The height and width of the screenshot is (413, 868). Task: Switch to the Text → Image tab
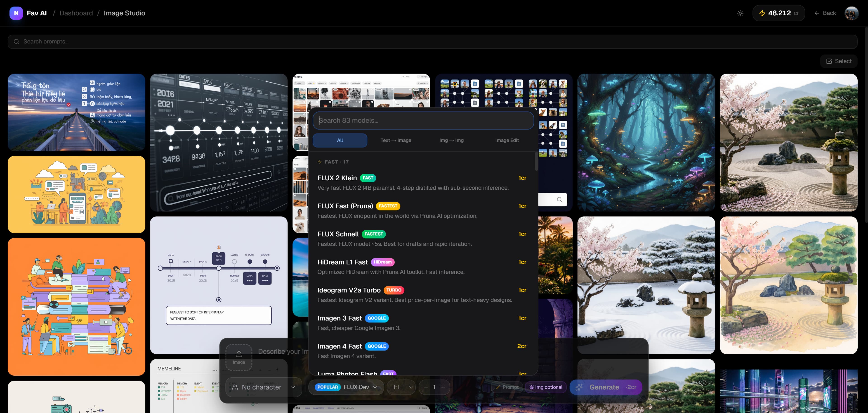pyautogui.click(x=396, y=140)
